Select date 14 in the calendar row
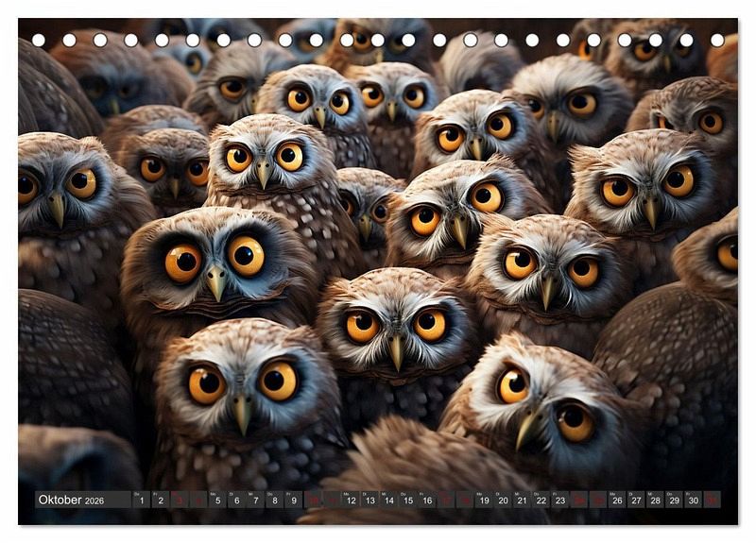Screen dimensions: 756x543 coord(388,500)
